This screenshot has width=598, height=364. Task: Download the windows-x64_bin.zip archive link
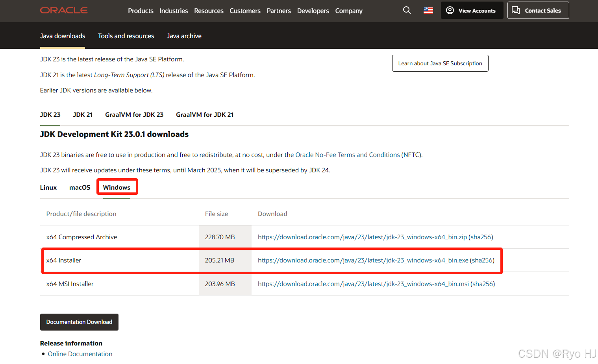tap(362, 237)
